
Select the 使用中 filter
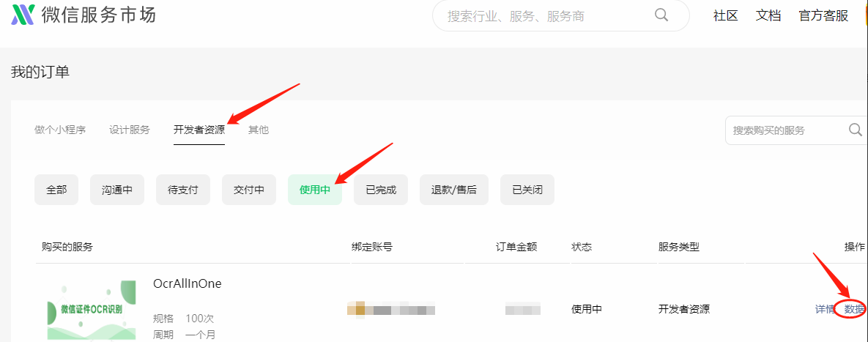[315, 190]
